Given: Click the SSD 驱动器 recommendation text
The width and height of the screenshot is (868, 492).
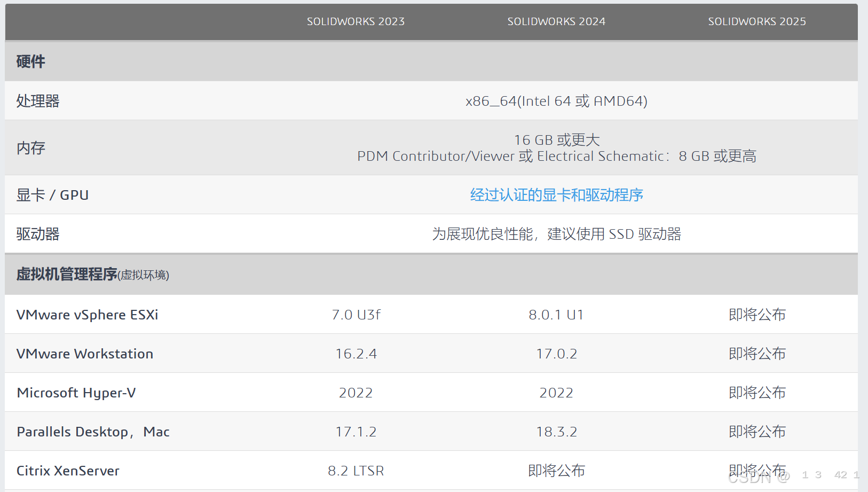Looking at the screenshot, I should pos(556,234).
